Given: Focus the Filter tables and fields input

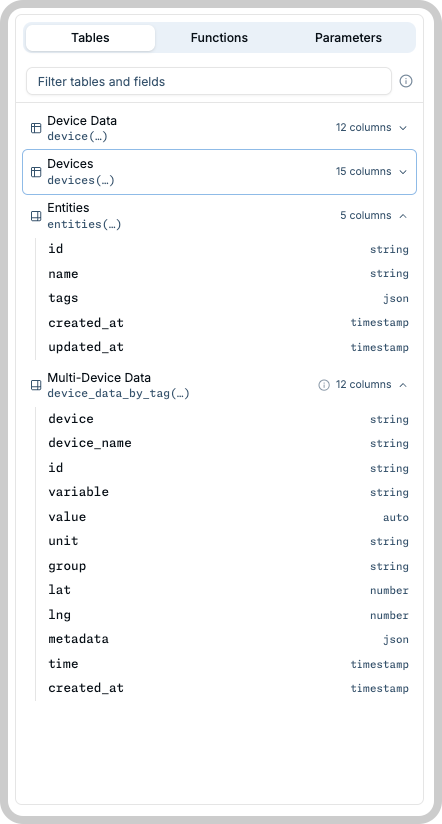Looking at the screenshot, I should 209,81.
